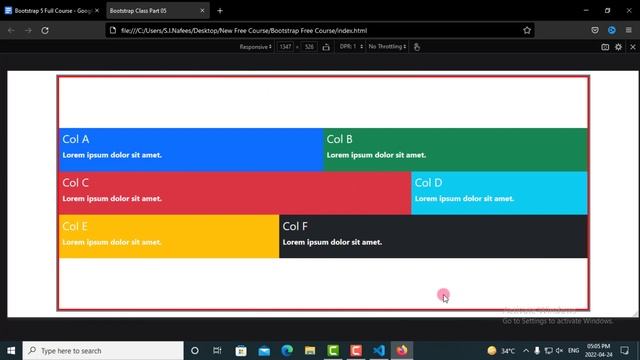Click the Firefox icon on taskbar
Image resolution: width=640 pixels, height=360 pixels.
click(x=402, y=351)
